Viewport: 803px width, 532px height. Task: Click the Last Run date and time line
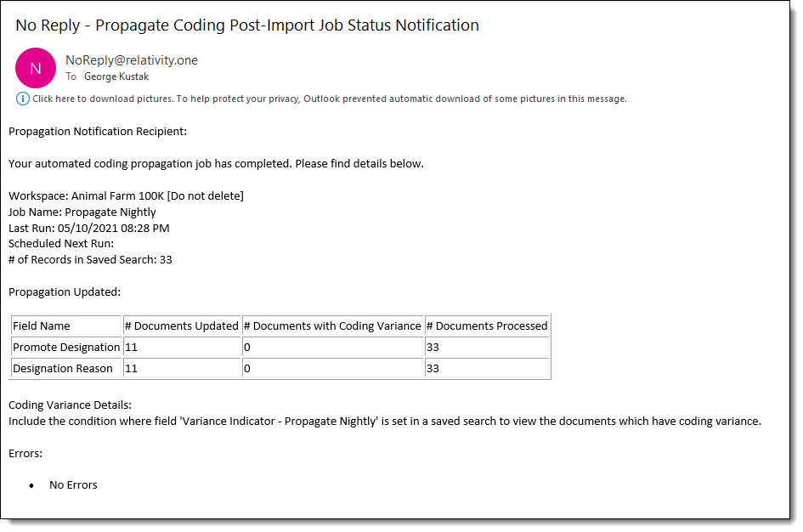point(89,228)
